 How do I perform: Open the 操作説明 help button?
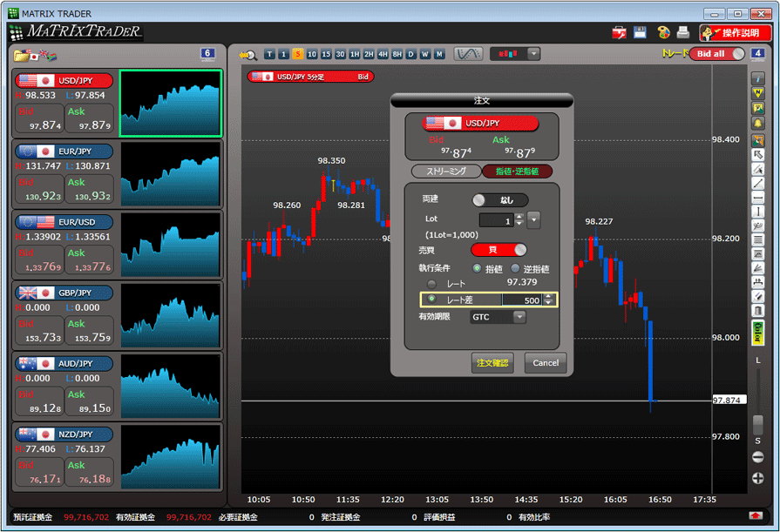[736, 33]
